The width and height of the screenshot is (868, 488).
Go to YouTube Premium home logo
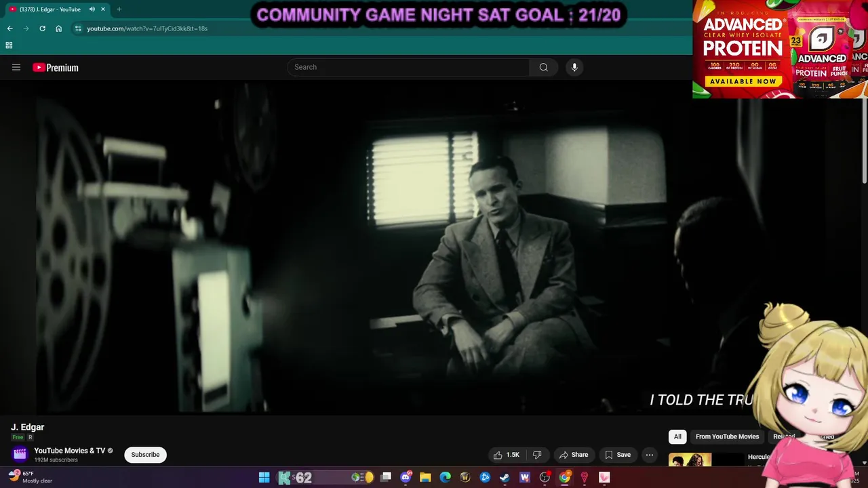coord(56,67)
